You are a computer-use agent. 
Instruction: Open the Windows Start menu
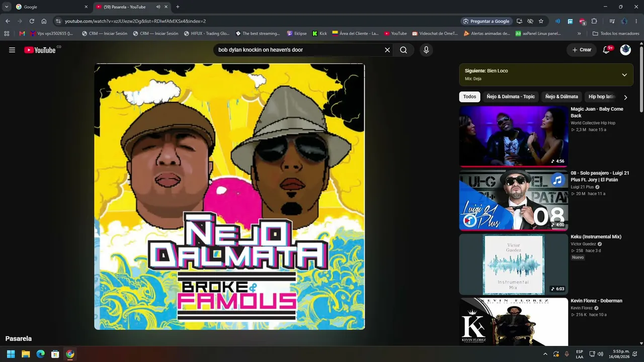(x=11, y=354)
